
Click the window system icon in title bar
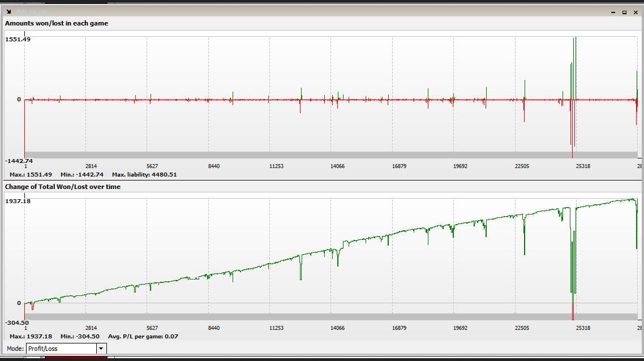tap(8, 12)
